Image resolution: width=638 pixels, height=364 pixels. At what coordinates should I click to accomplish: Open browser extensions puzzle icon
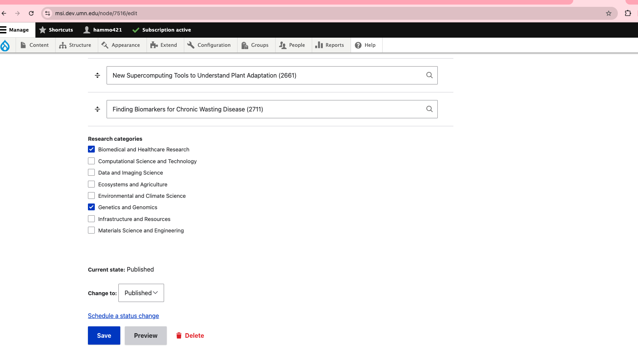click(628, 13)
